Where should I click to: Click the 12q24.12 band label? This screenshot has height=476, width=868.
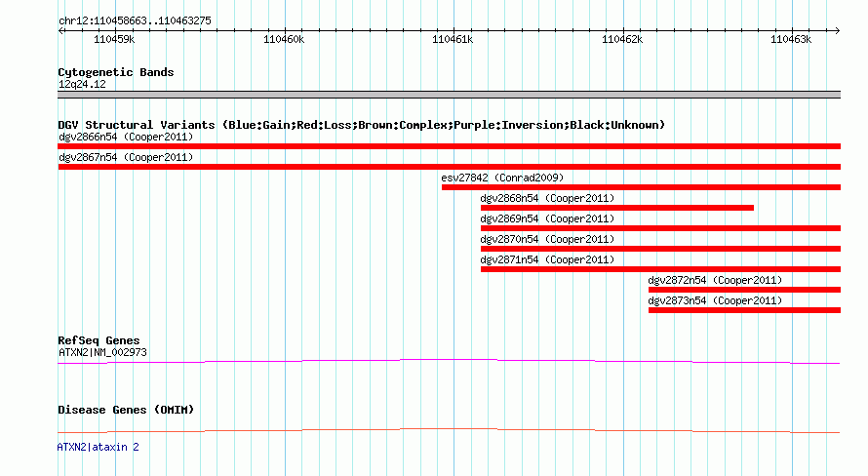click(x=82, y=84)
